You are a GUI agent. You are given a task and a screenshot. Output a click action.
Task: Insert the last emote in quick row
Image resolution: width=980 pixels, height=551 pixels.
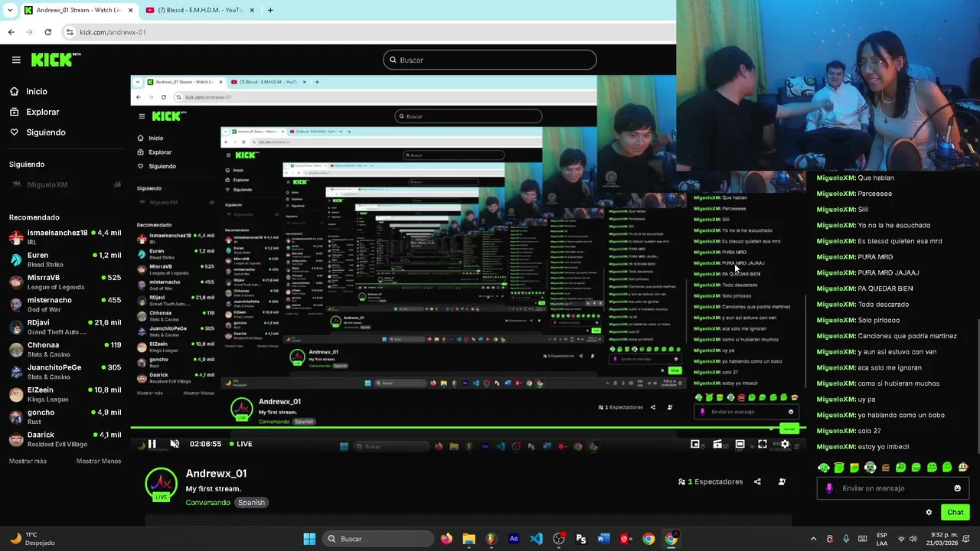click(962, 468)
